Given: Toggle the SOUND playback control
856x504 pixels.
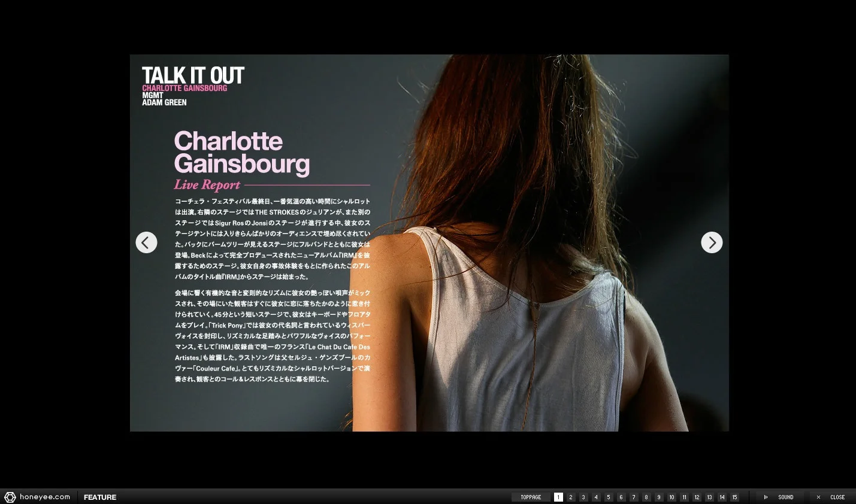Looking at the screenshot, I should [779, 497].
